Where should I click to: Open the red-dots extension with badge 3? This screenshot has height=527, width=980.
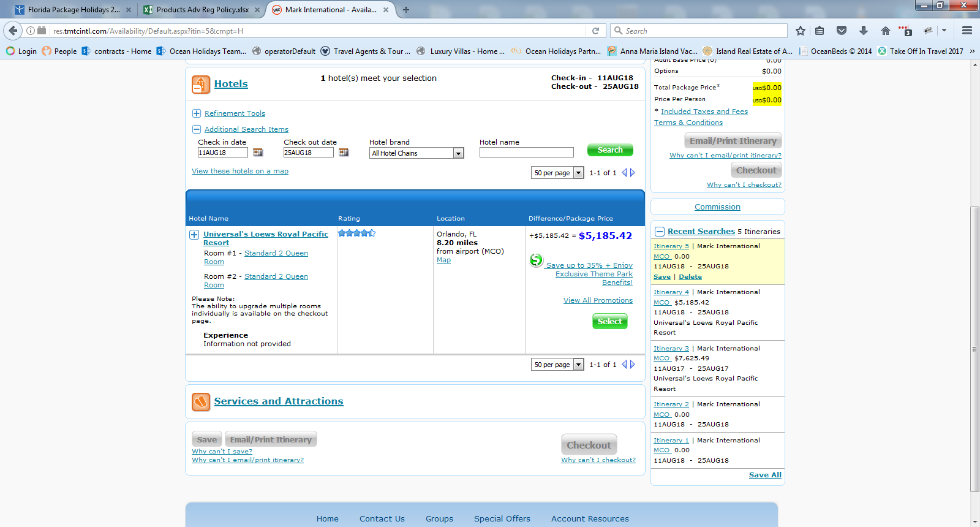pyautogui.click(x=905, y=31)
